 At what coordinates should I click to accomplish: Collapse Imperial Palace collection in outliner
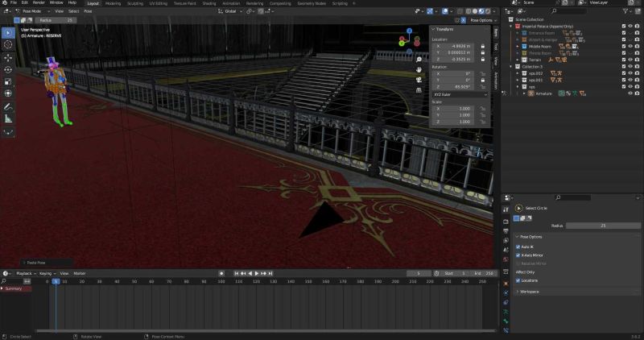(x=511, y=27)
